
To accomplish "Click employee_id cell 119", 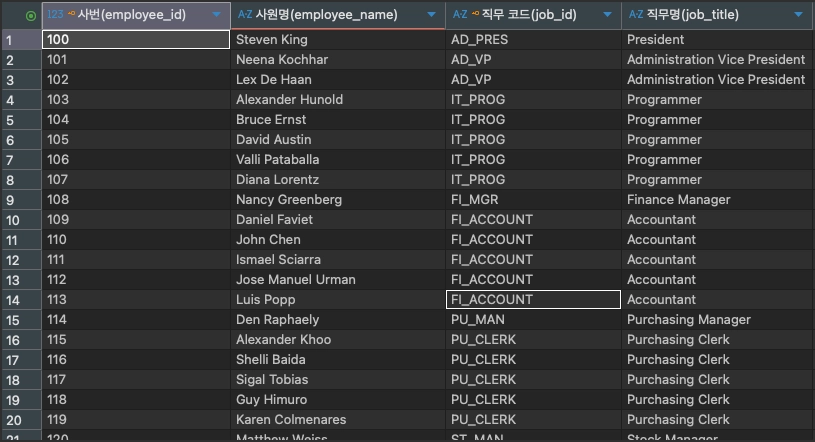I will pyautogui.click(x=136, y=420).
